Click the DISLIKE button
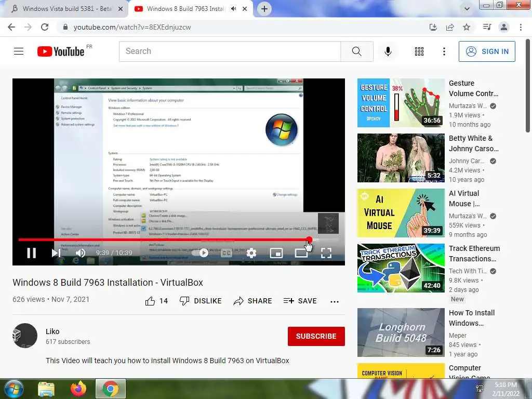 201,301
